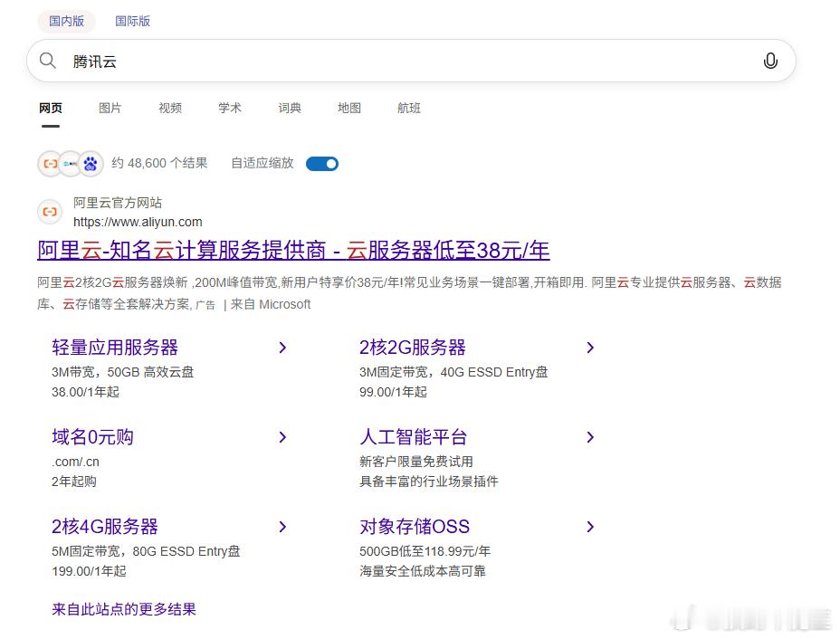Click the search magnifier icon
The width and height of the screenshot is (840, 639).
coord(48,61)
